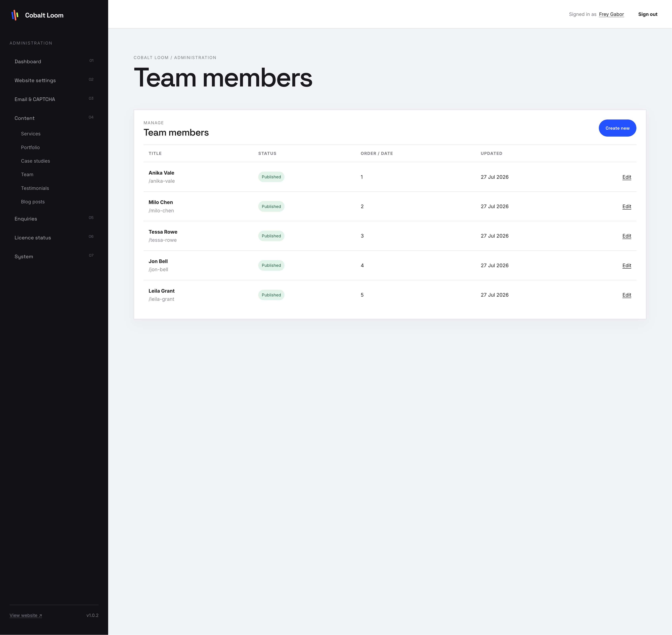Image resolution: width=672 pixels, height=635 pixels.
Task: Click Published badge for Anika Vale
Action: (x=271, y=177)
